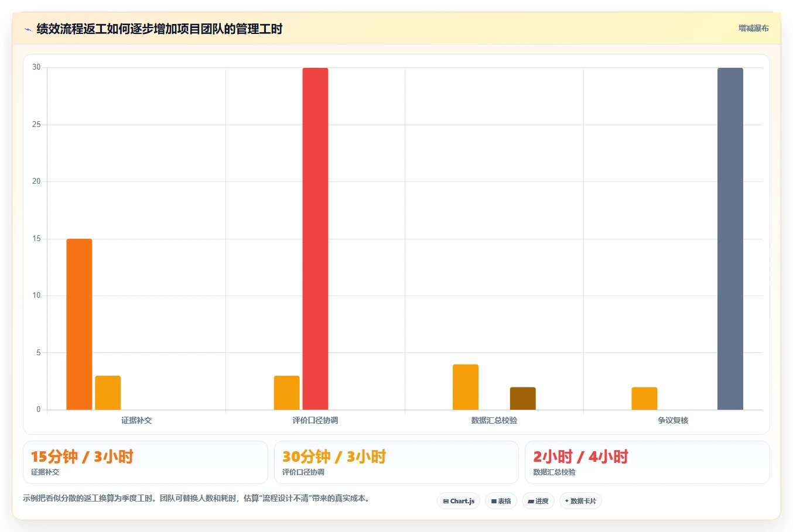Click the 数据汇总校验 axis label

pos(494,420)
